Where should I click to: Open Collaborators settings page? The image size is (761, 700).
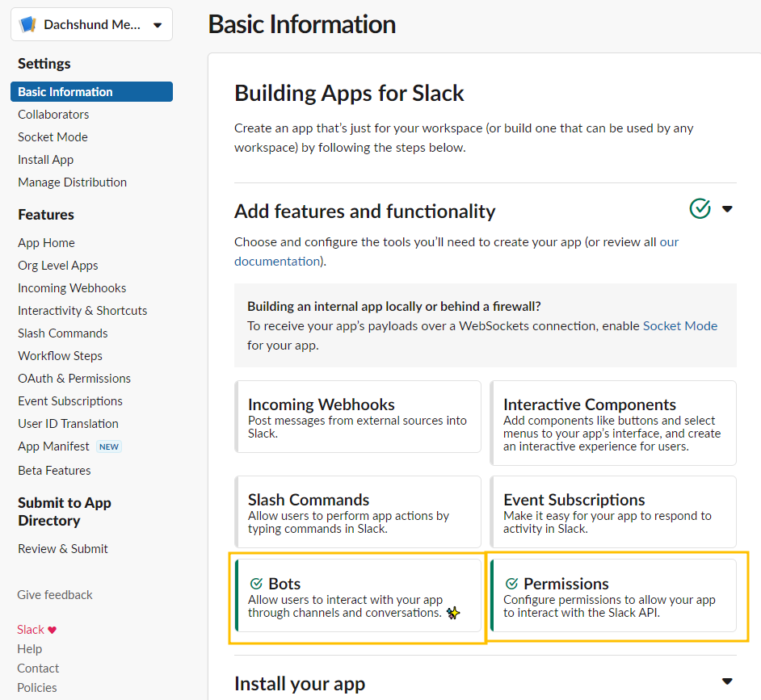pos(53,115)
